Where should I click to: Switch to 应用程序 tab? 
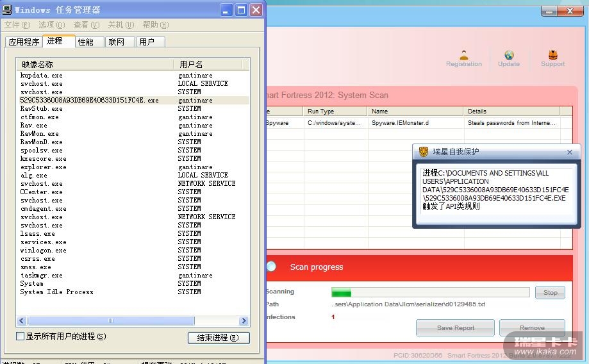24,42
